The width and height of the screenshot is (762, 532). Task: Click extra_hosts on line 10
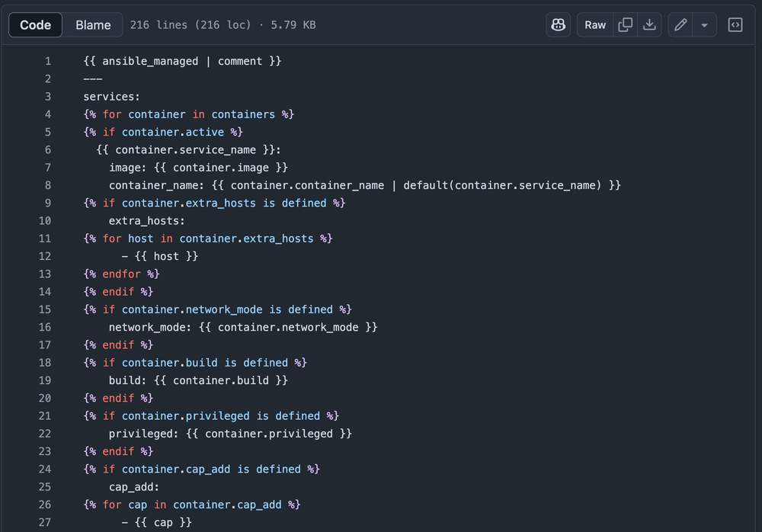[x=143, y=220]
